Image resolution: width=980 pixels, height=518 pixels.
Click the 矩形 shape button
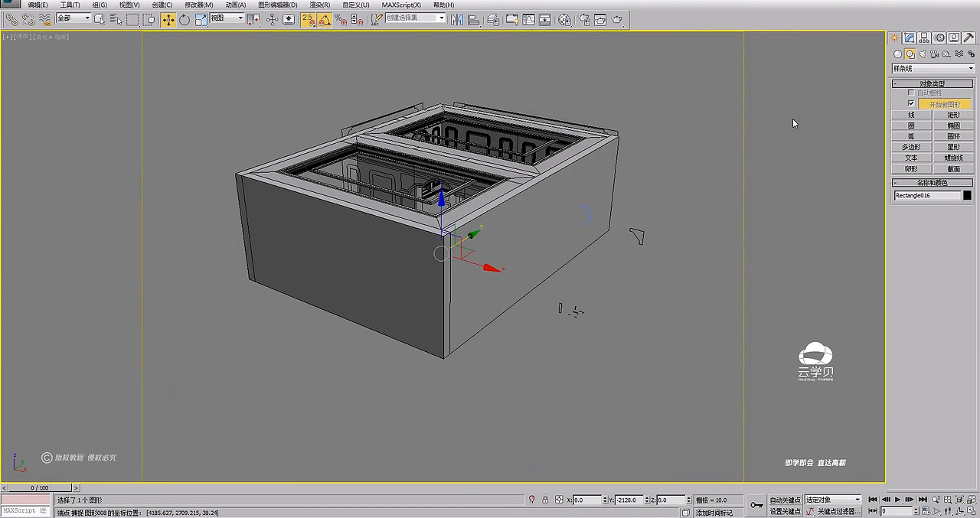click(953, 115)
